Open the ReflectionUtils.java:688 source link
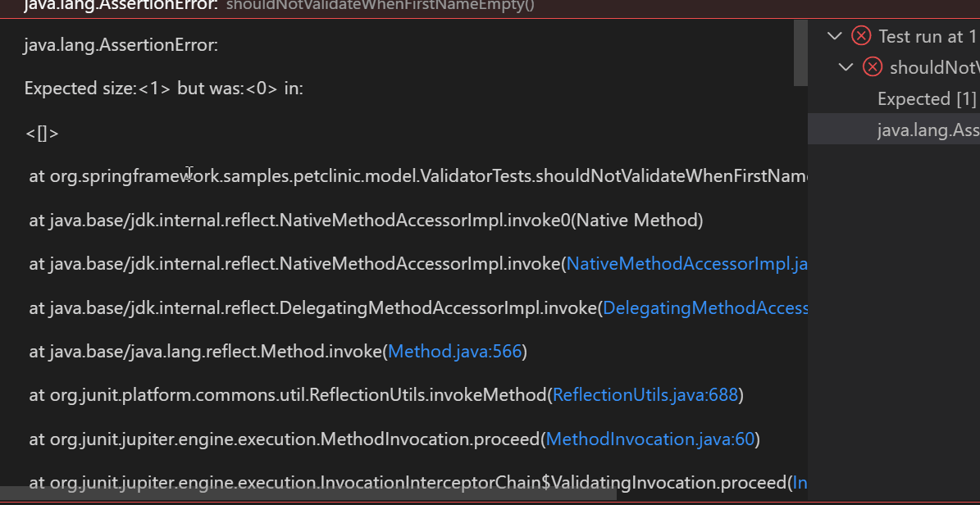This screenshot has height=505, width=980. [x=644, y=394]
